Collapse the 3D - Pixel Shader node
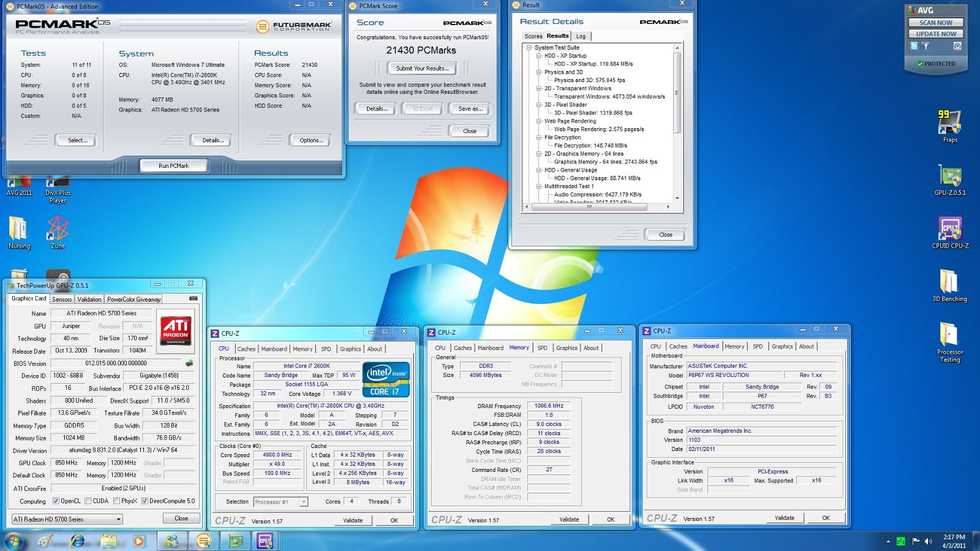This screenshot has height=551, width=980. [x=539, y=105]
